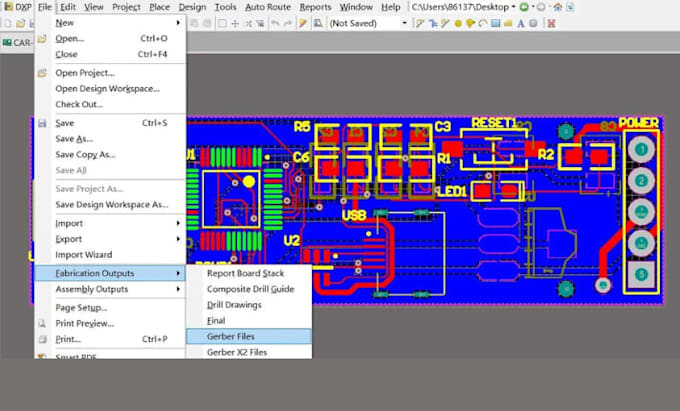Select Open Design Workspace... entry
Image resolution: width=680 pixels, height=411 pixels.
(x=110, y=88)
